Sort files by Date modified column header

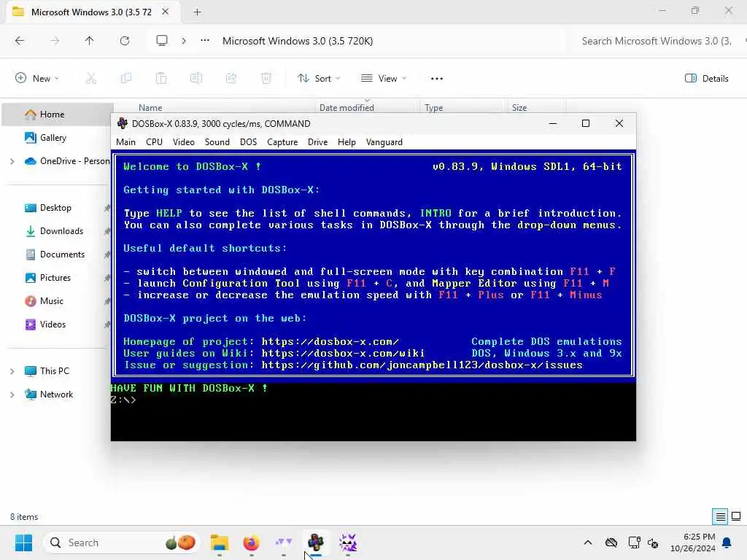pos(347,108)
